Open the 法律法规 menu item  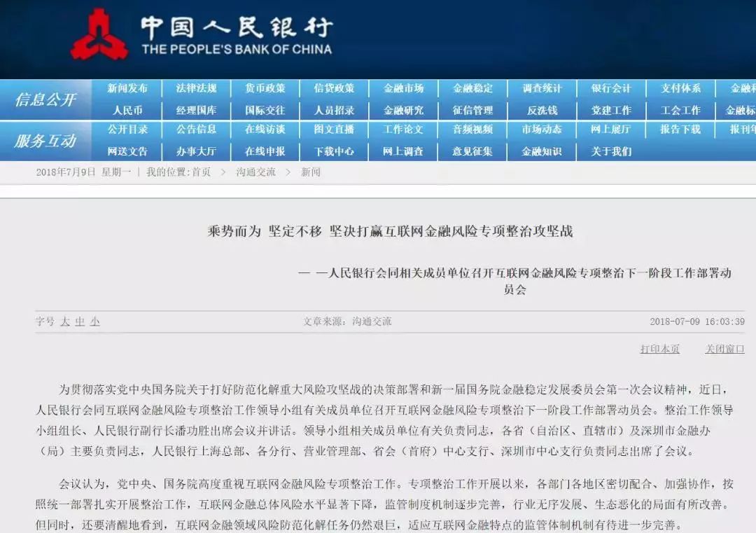click(x=196, y=88)
